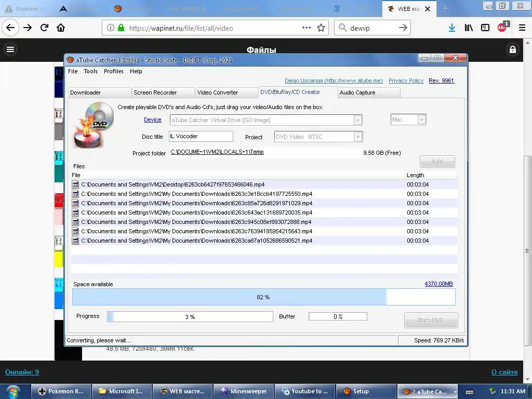Select file icon of 6263c643ac131689720035.mp4
Image resolution: width=532 pixels, height=399 pixels.
pos(75,212)
